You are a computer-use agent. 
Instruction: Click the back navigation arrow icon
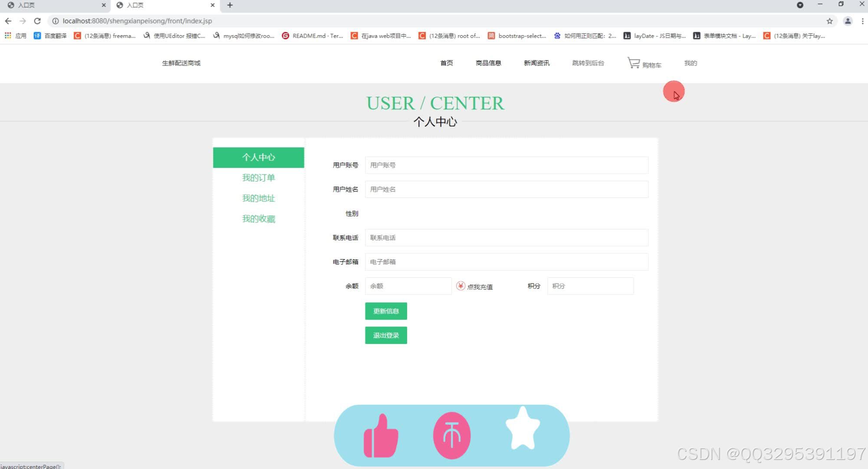click(7, 21)
